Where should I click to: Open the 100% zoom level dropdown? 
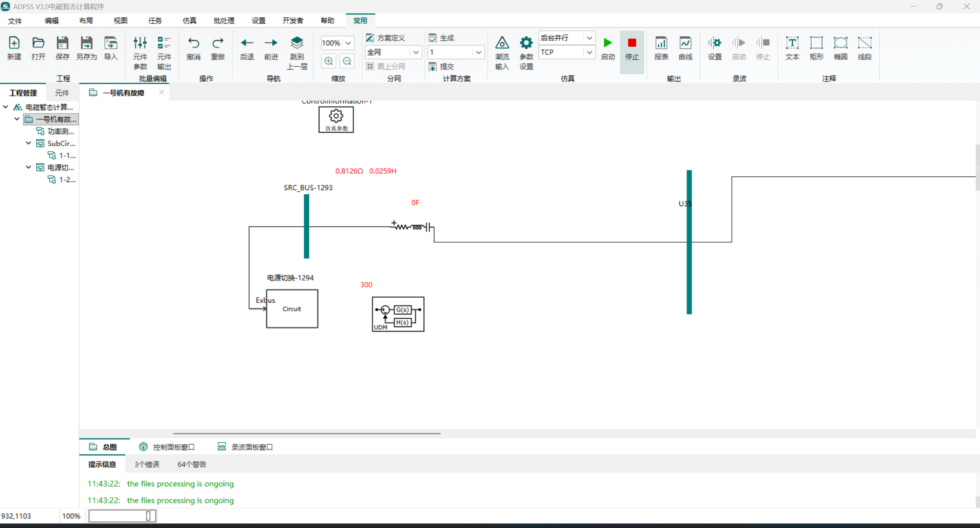[x=348, y=43]
